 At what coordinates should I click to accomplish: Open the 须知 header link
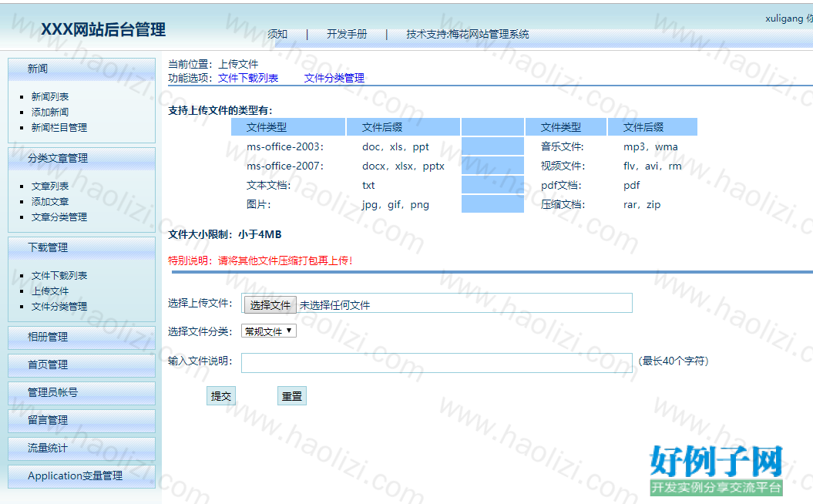[277, 34]
